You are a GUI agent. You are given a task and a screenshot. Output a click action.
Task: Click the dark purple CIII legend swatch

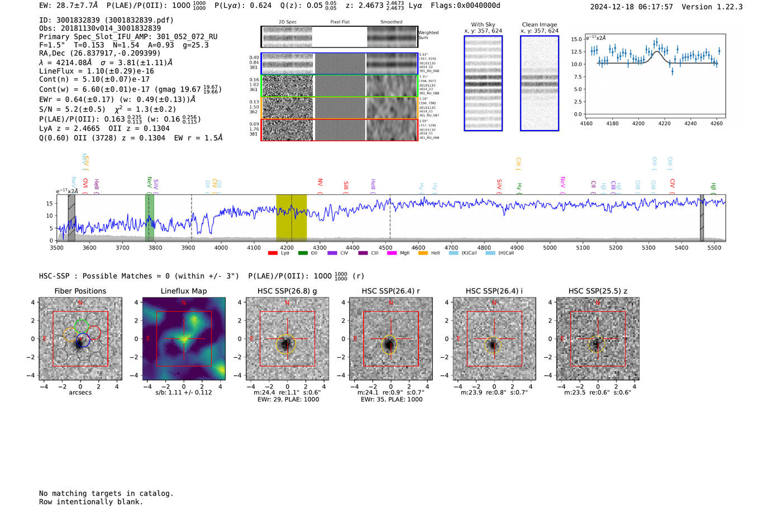pos(363,253)
